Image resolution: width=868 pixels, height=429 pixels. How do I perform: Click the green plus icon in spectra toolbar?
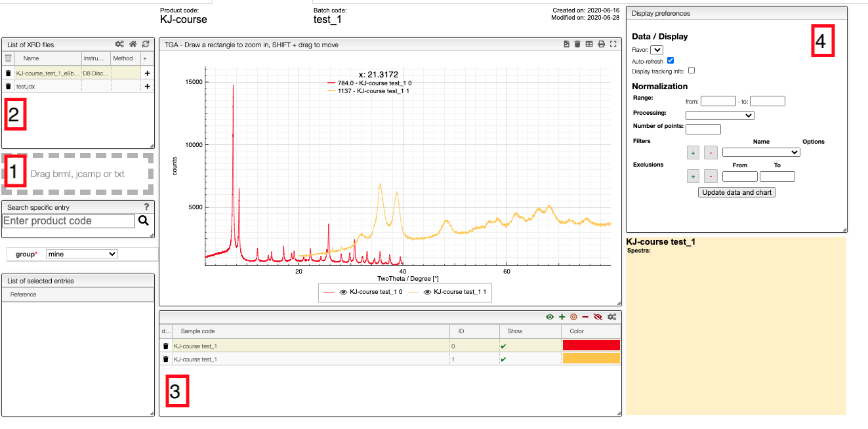562,317
